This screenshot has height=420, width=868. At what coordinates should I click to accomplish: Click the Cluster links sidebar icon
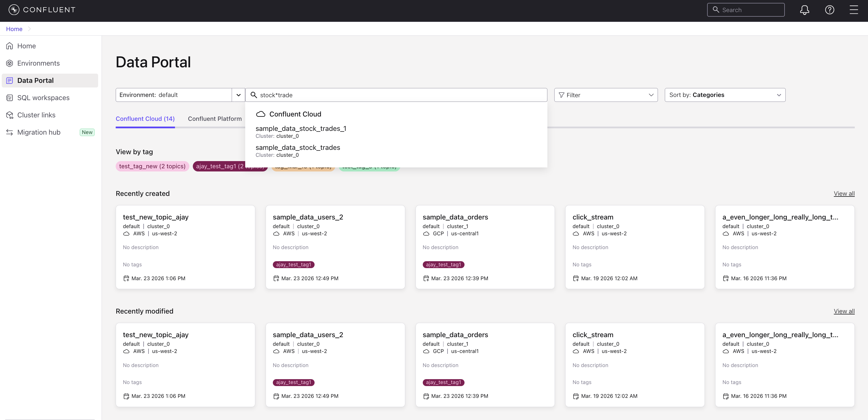coord(9,115)
